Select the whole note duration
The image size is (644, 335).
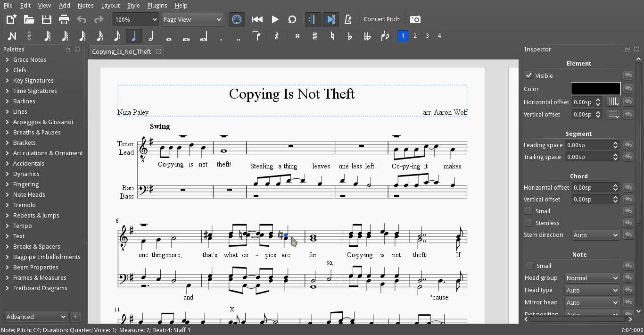click(x=169, y=35)
